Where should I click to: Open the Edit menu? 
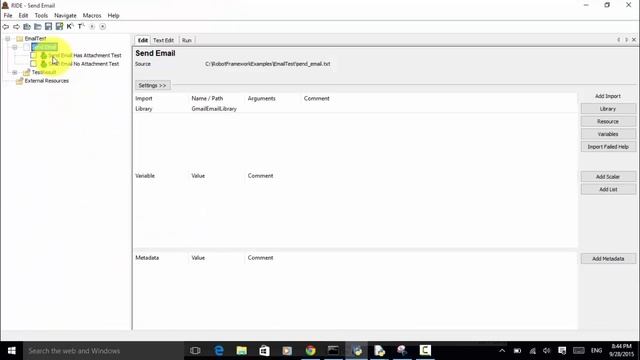23,16
